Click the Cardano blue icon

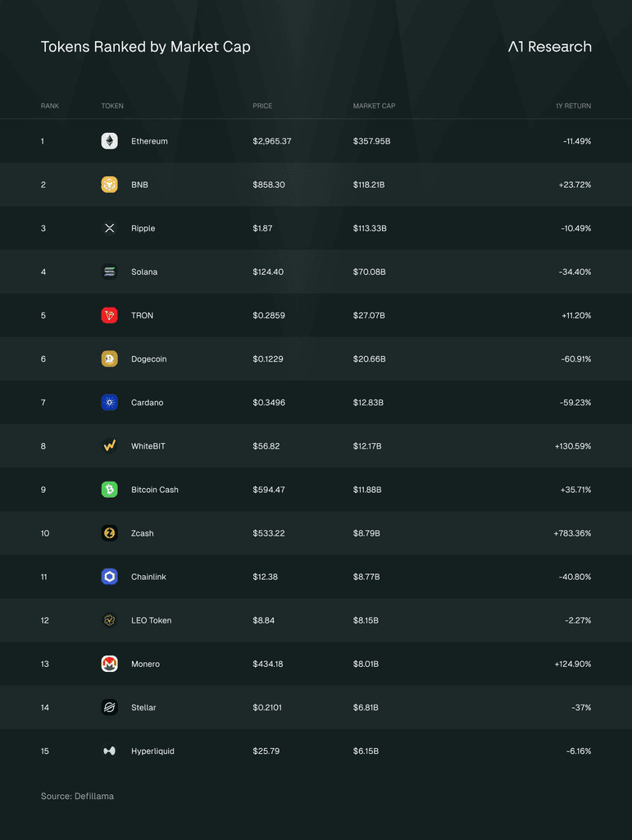click(109, 402)
